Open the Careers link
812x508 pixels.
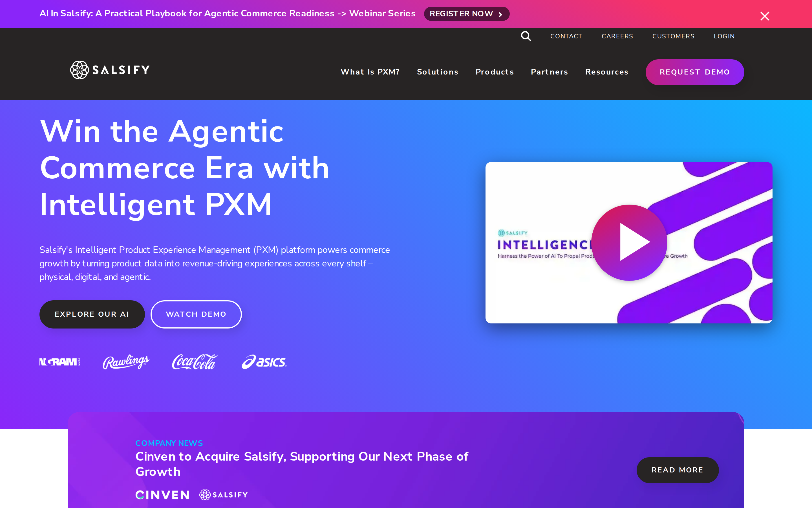pyautogui.click(x=617, y=36)
